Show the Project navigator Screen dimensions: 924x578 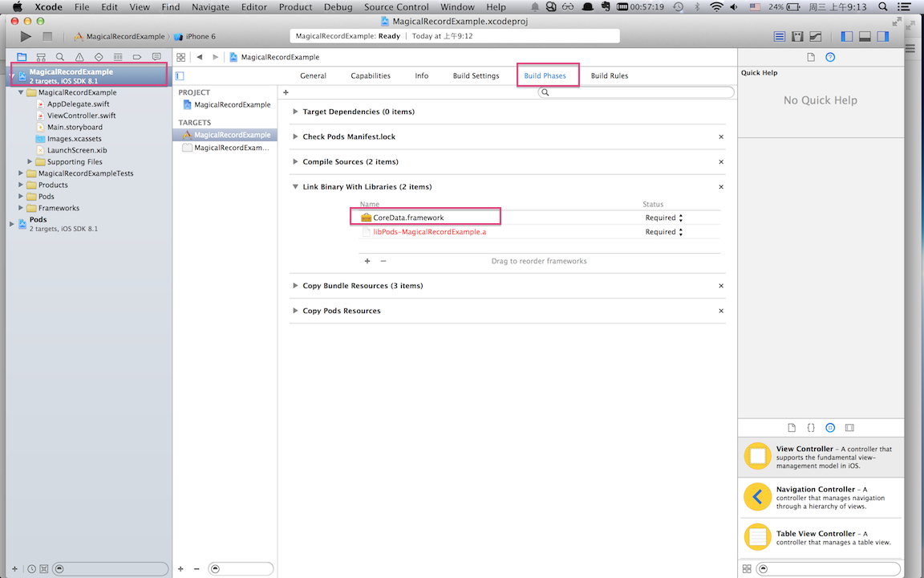(22, 57)
